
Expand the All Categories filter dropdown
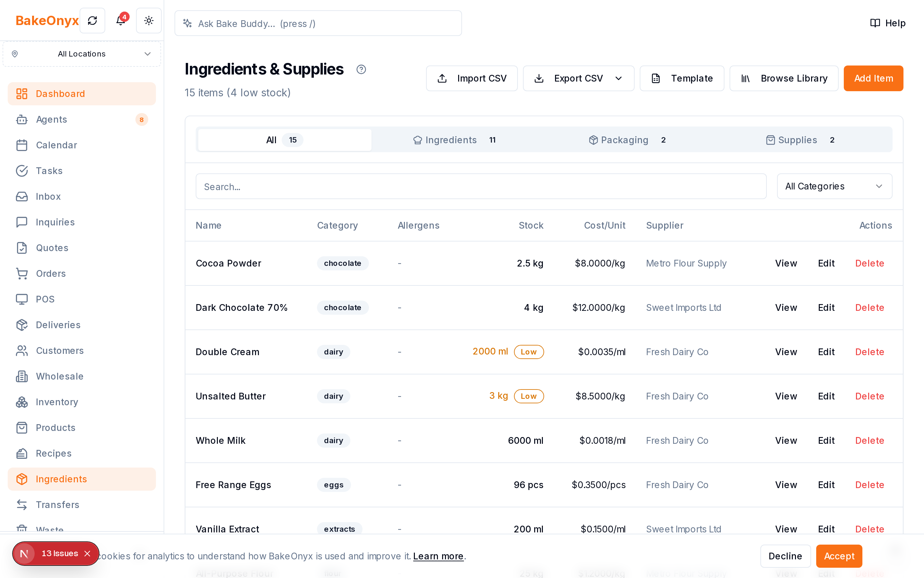[834, 186]
